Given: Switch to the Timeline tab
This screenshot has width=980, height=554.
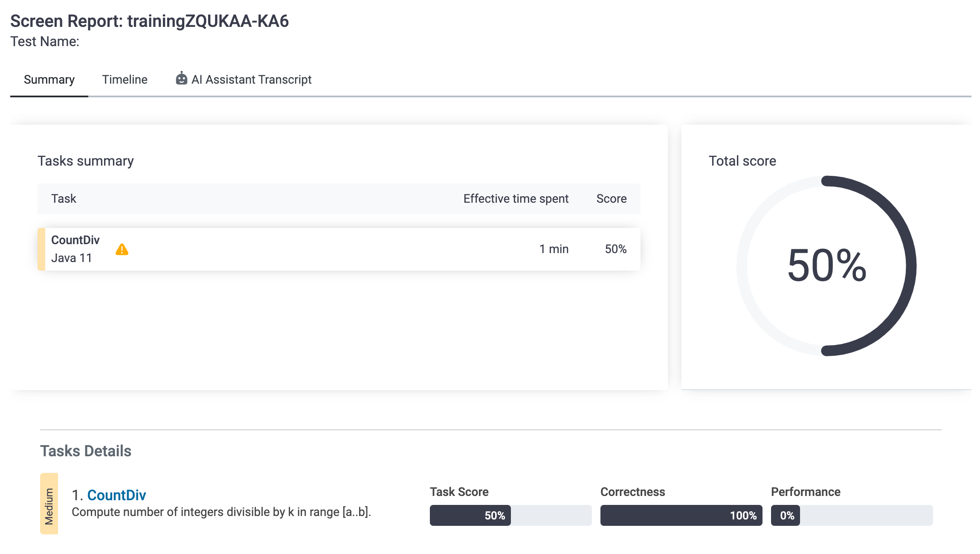Looking at the screenshot, I should click(125, 80).
